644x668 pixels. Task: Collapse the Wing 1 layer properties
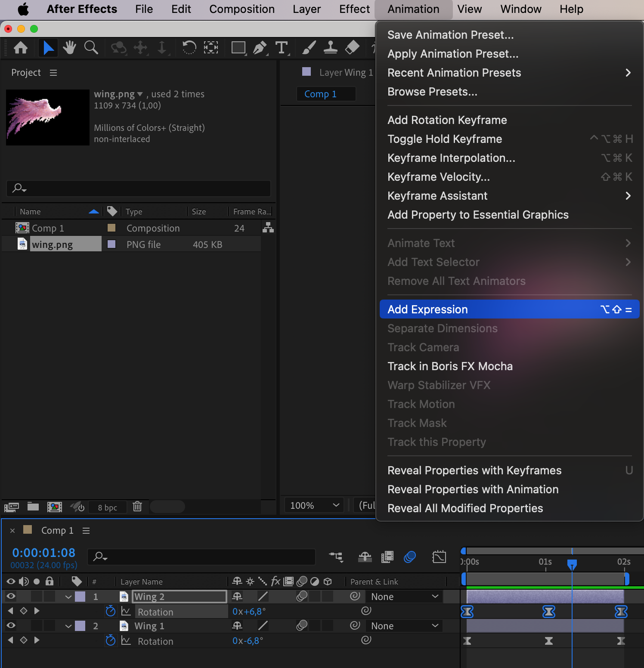68,626
